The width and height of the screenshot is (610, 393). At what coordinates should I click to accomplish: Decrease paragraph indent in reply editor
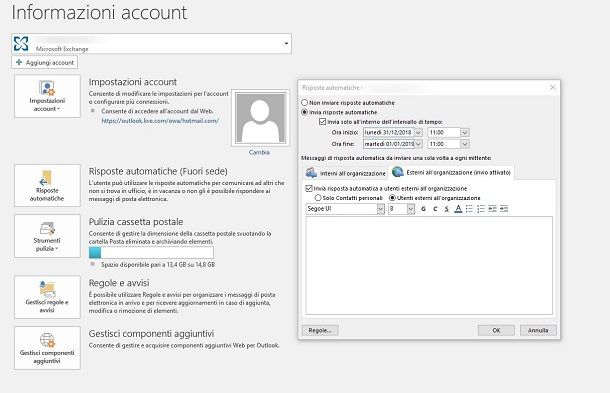pyautogui.click(x=493, y=209)
